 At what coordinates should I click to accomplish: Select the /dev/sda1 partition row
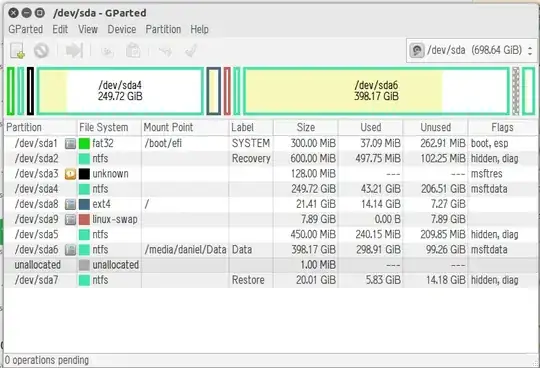271,144
